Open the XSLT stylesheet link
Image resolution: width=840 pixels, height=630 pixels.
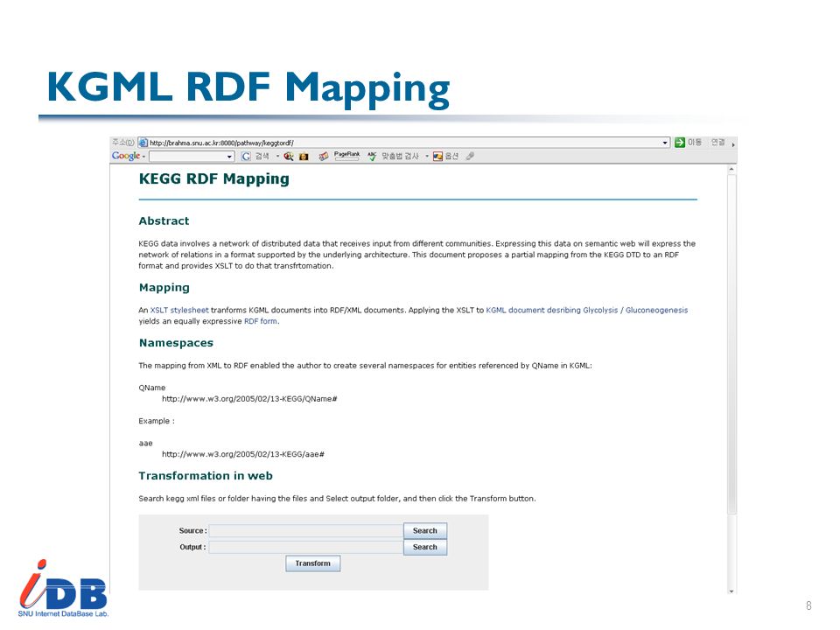click(179, 310)
